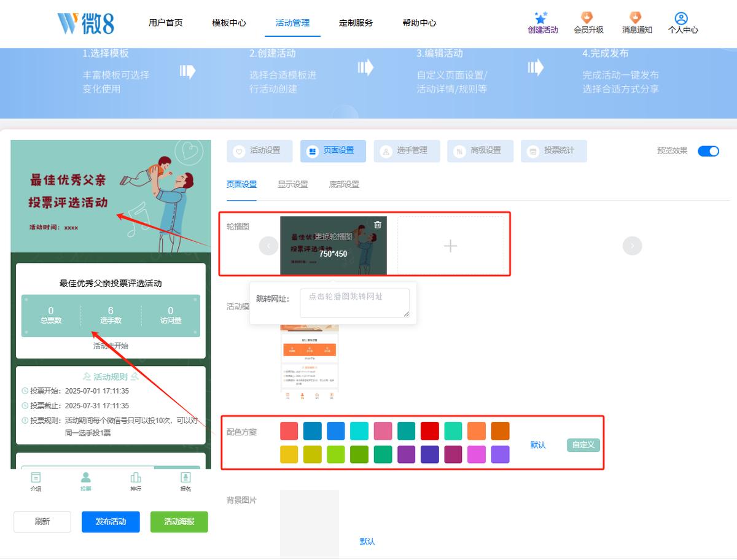Pick the coral red color swatch

(x=289, y=431)
